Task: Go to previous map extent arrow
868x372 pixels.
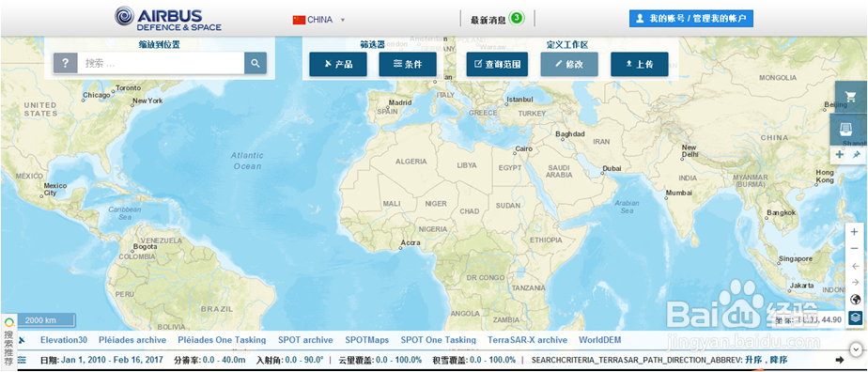Action: pos(855,266)
